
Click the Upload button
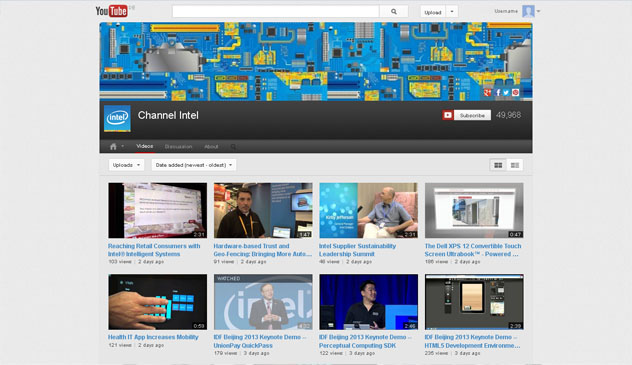(433, 12)
